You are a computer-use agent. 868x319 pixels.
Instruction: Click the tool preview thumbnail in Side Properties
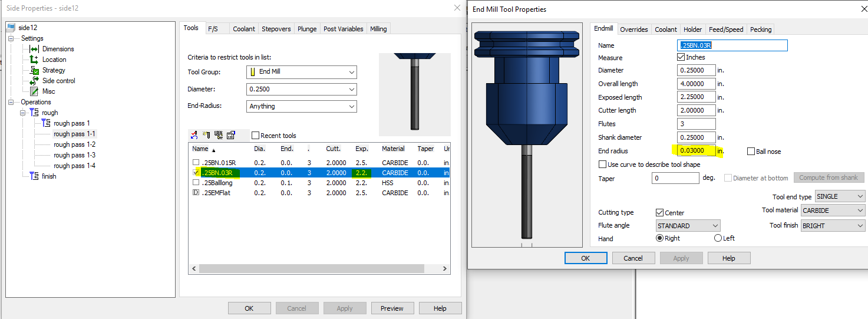coord(414,95)
